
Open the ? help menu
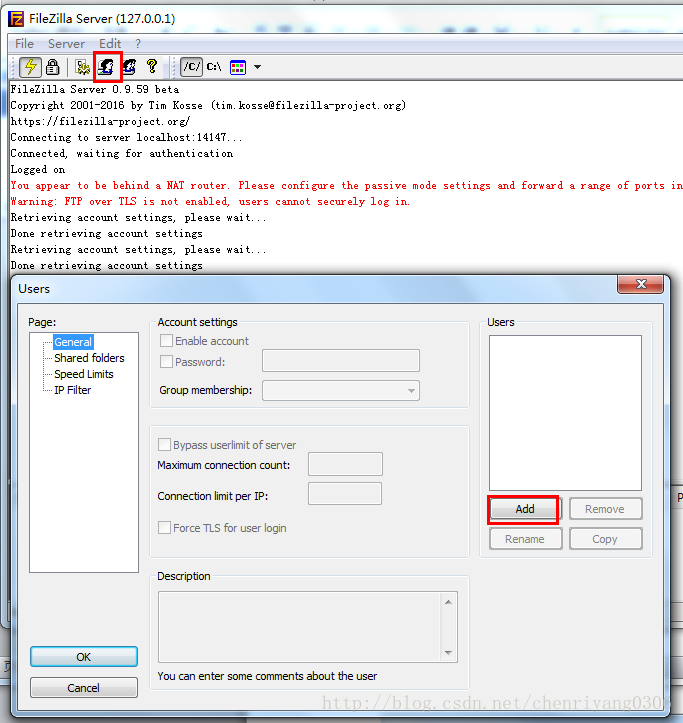138,44
